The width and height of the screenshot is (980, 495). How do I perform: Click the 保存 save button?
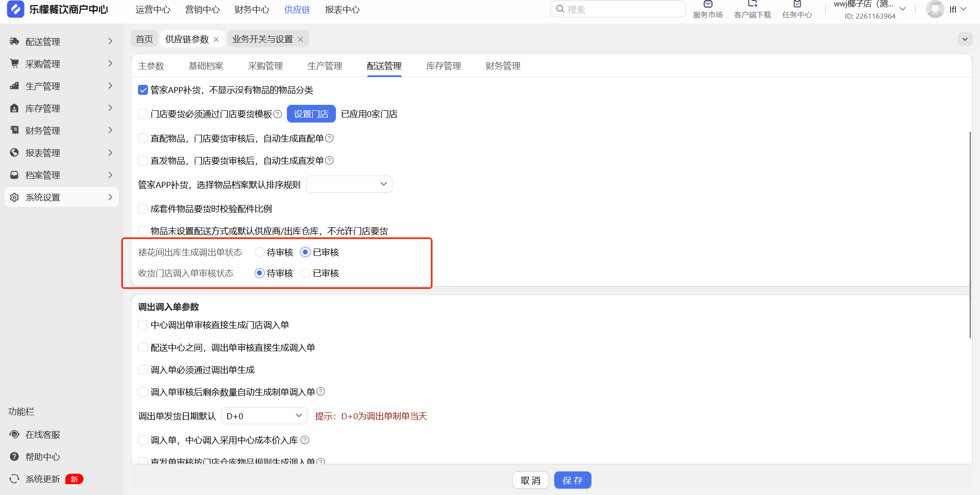pos(572,480)
